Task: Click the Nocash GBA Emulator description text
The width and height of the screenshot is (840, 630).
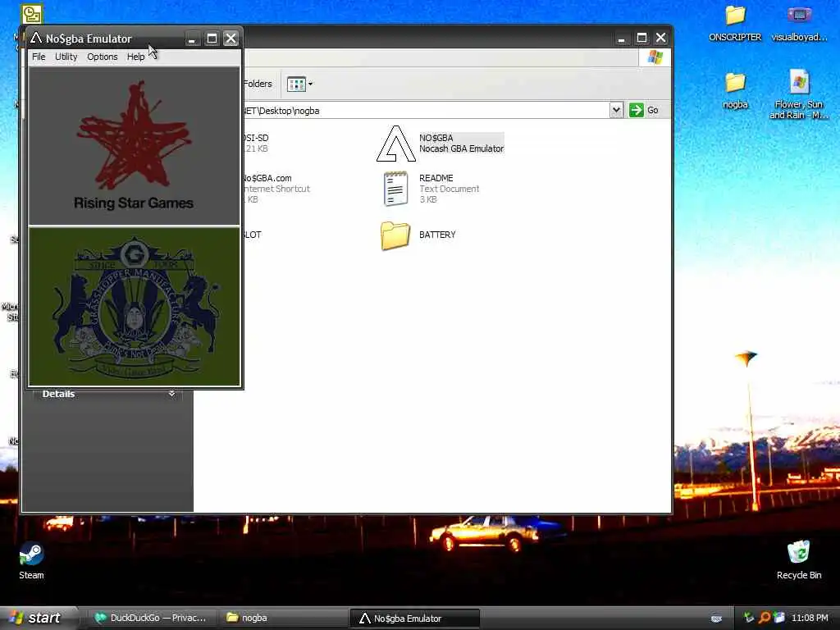Action: (x=461, y=148)
